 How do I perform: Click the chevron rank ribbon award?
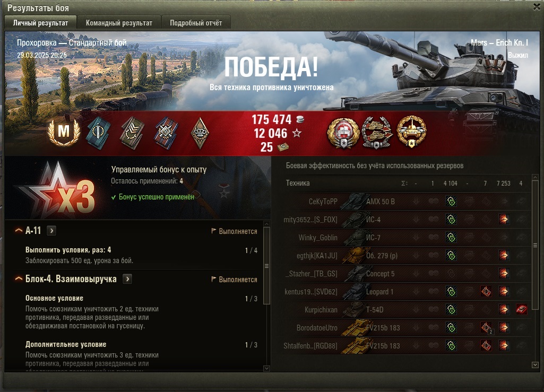[132, 133]
